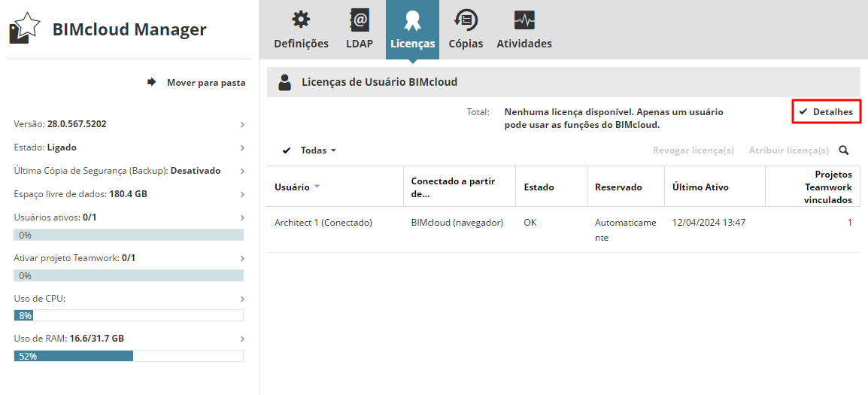Open the Atividades monitor tab
The height and width of the screenshot is (395, 868).
(x=524, y=30)
